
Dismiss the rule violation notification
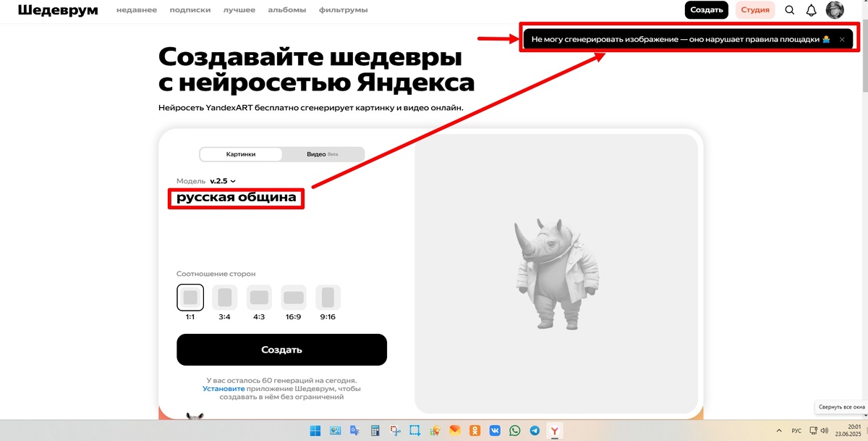pos(842,39)
